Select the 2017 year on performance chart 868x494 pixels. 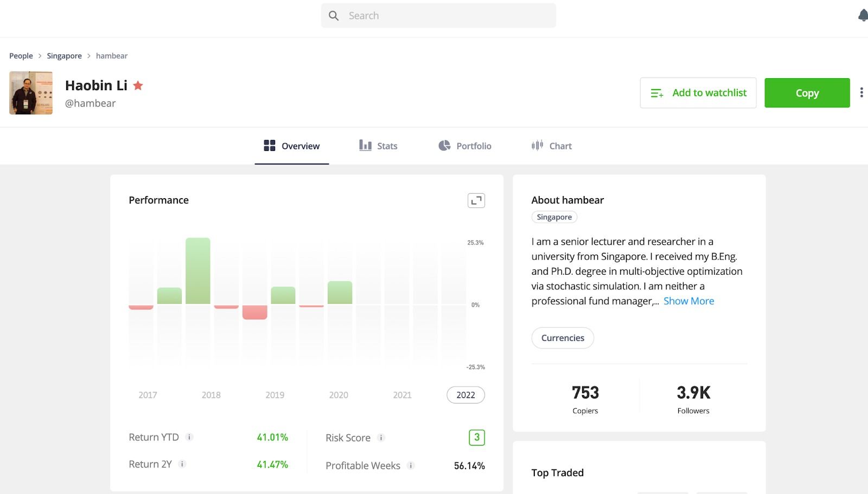point(148,395)
